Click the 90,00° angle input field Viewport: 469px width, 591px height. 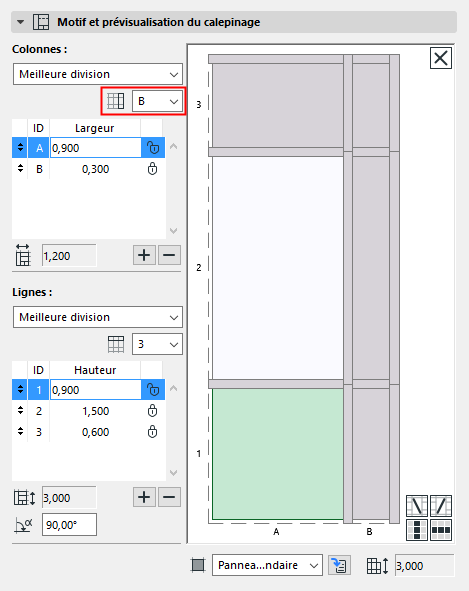coord(69,524)
